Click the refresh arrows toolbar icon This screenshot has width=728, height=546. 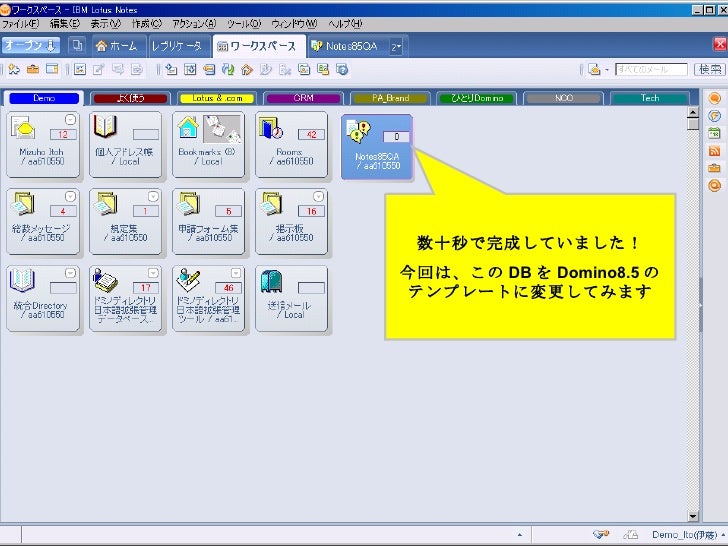[x=228, y=70]
